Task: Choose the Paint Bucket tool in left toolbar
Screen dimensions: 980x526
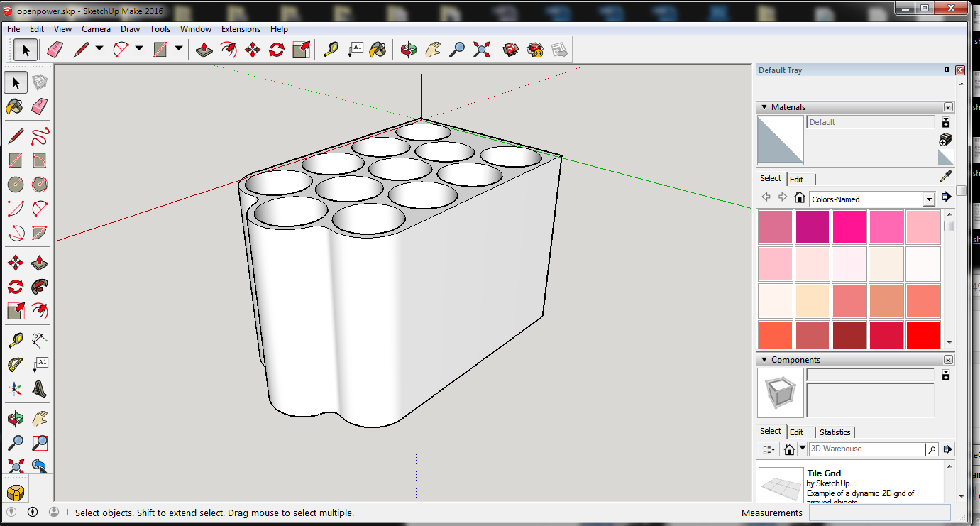Action: tap(15, 106)
